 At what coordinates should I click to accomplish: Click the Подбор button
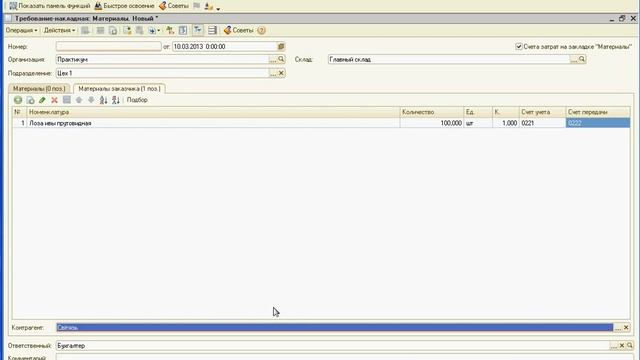tap(137, 100)
